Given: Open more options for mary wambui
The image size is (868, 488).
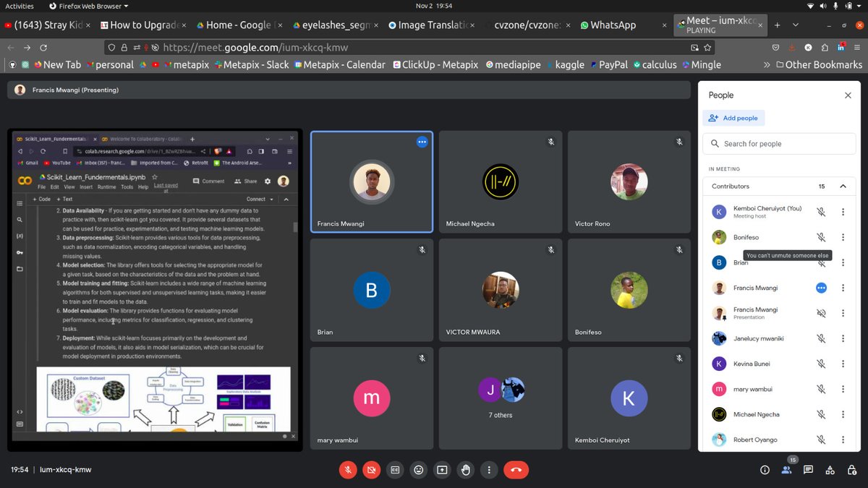Looking at the screenshot, I should click(x=843, y=389).
